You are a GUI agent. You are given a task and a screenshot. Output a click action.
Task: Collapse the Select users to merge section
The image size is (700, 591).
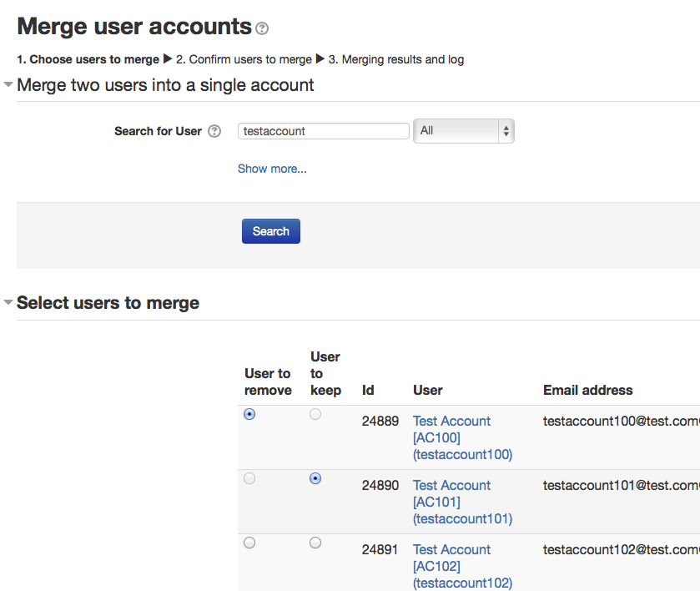[8, 302]
